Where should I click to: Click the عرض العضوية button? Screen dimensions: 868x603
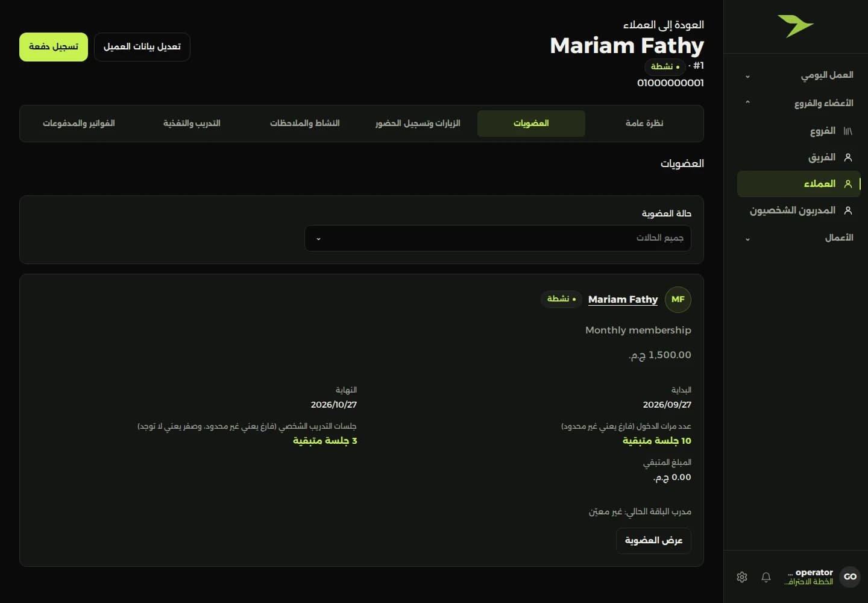(x=653, y=541)
